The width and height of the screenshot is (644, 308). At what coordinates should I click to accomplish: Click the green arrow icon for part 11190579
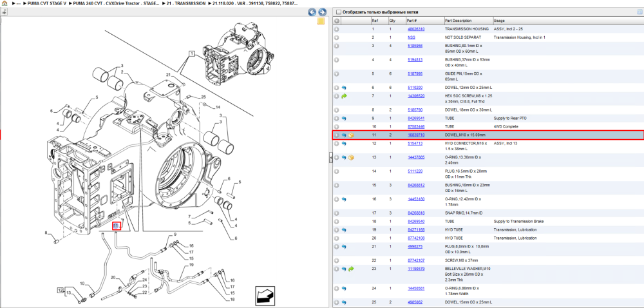pos(351,269)
